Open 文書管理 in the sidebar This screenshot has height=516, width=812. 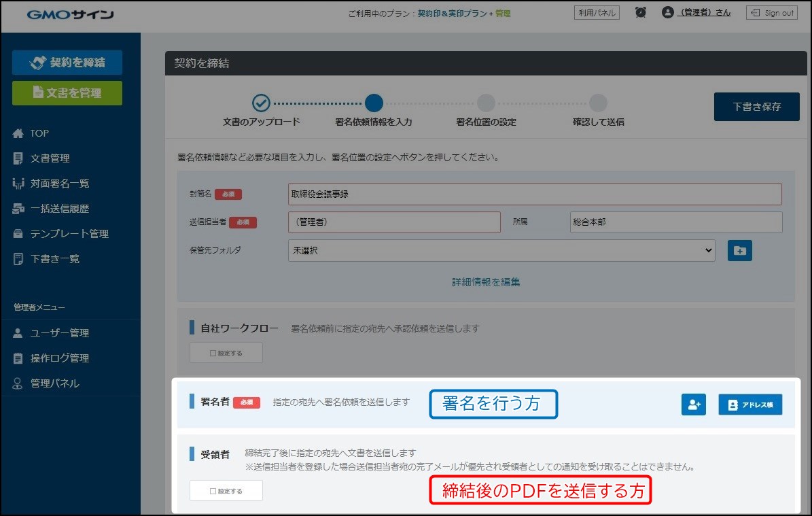50,158
